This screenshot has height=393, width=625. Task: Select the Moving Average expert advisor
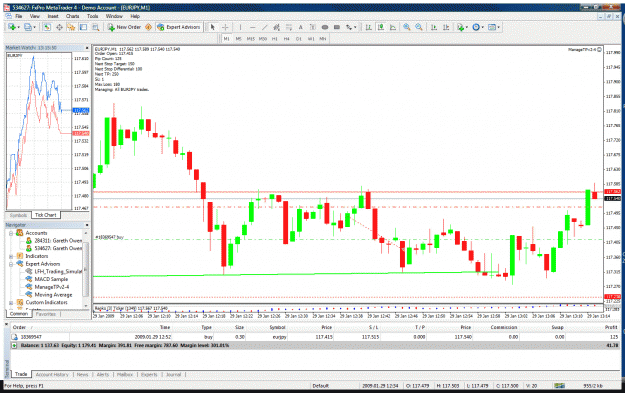pyautogui.click(x=53, y=295)
